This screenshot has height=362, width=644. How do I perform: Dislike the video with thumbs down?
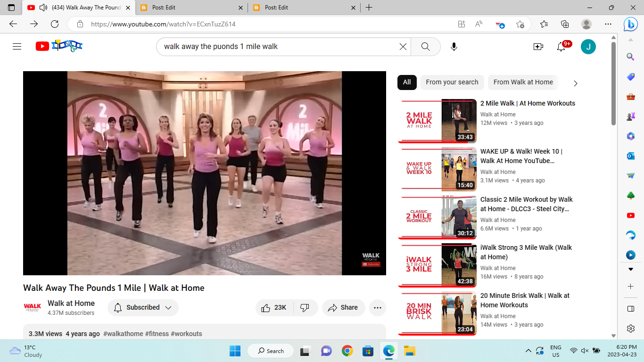(305, 307)
